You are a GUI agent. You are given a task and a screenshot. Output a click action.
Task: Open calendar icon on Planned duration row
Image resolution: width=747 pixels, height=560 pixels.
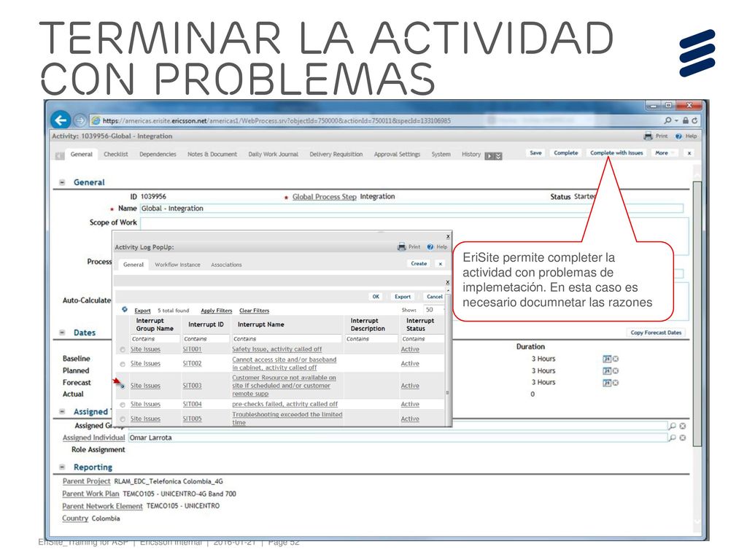(607, 371)
